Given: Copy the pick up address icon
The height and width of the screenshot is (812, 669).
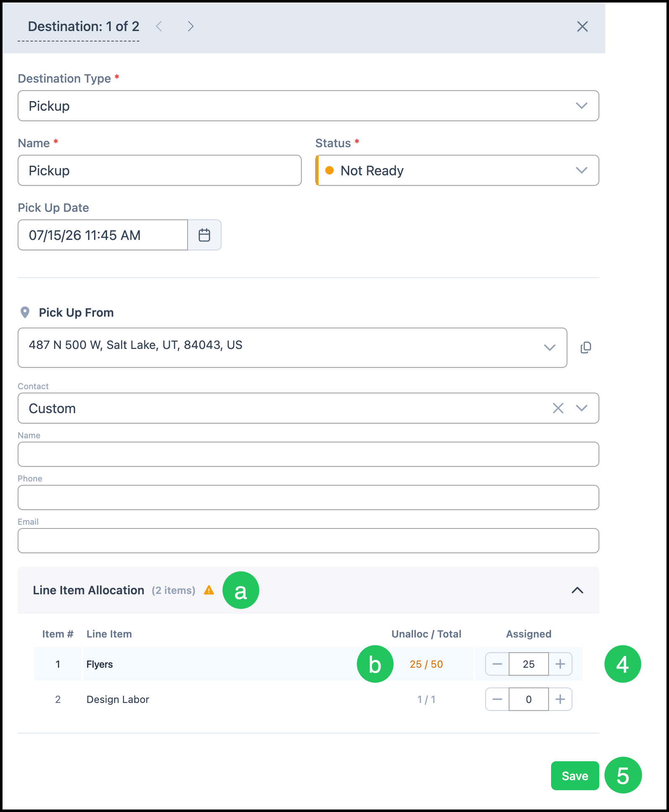Looking at the screenshot, I should point(586,348).
